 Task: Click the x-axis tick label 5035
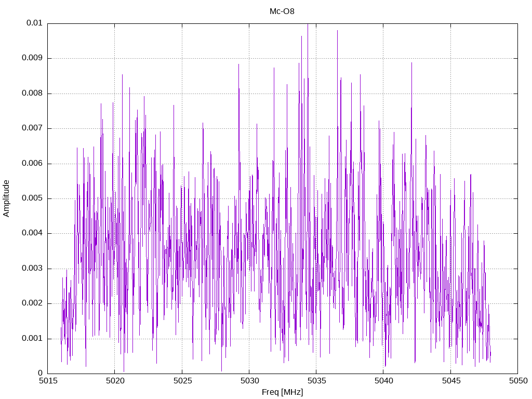(x=317, y=381)
